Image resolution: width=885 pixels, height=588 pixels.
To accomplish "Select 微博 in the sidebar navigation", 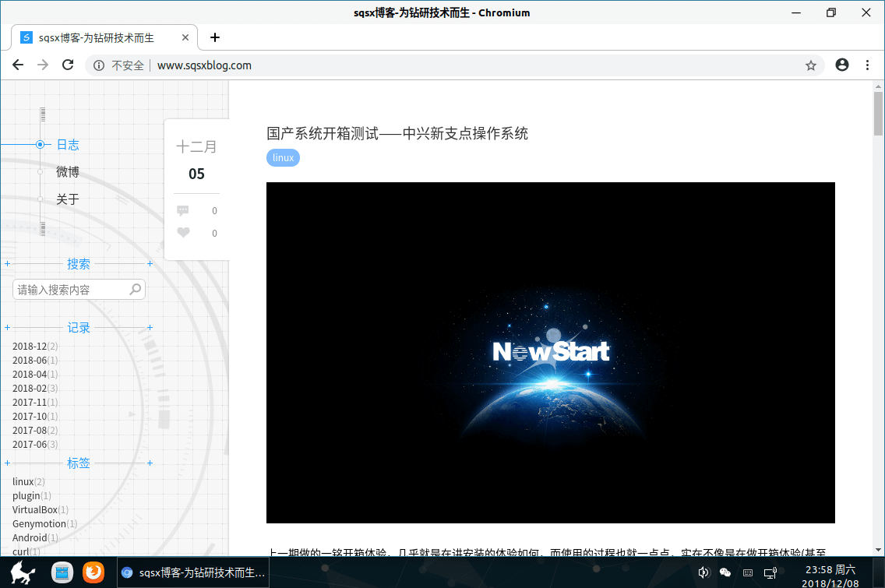I will (x=68, y=172).
